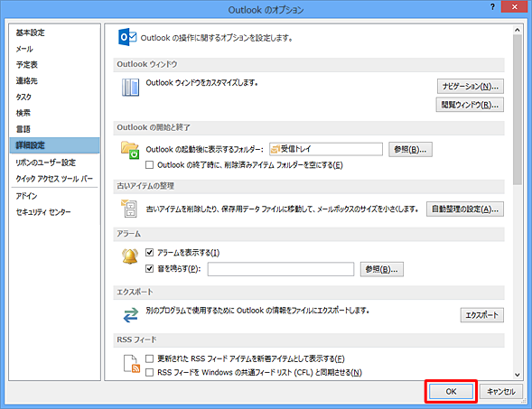Open 言語 options
The height and width of the screenshot is (409, 532).
54,129
